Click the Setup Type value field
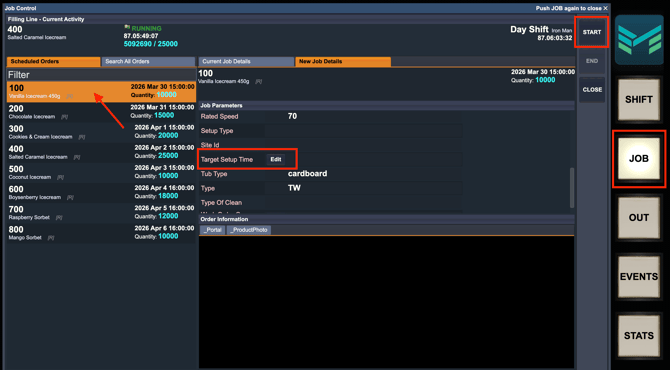 coord(363,131)
